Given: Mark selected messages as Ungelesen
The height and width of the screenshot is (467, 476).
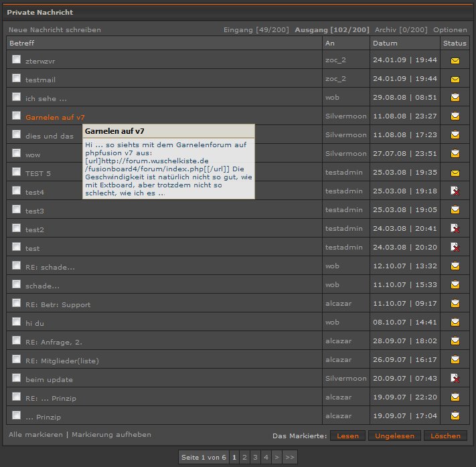Looking at the screenshot, I should 394,436.
